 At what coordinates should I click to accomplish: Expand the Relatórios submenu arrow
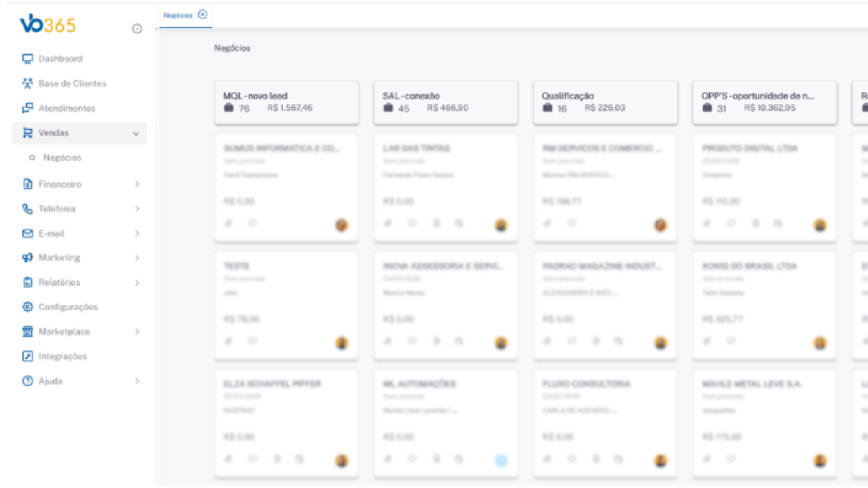pyautogui.click(x=137, y=283)
